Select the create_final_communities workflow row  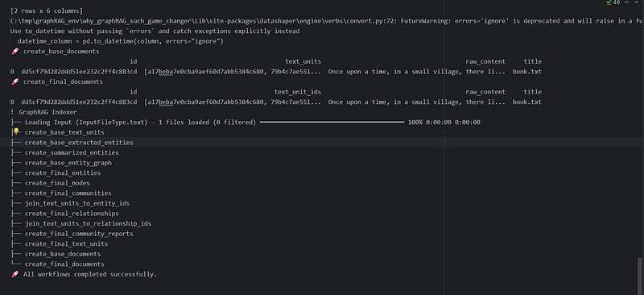tap(68, 193)
